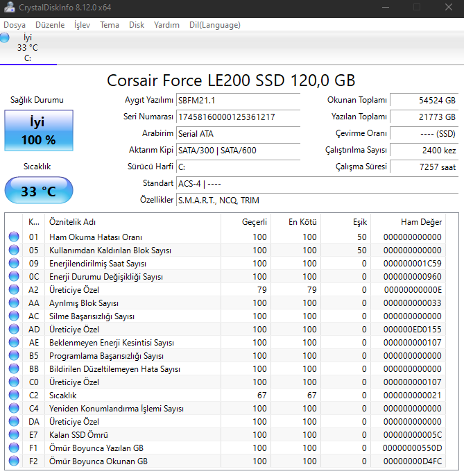
Task: Click status orb for attribute C2 row
Action: pos(14,395)
